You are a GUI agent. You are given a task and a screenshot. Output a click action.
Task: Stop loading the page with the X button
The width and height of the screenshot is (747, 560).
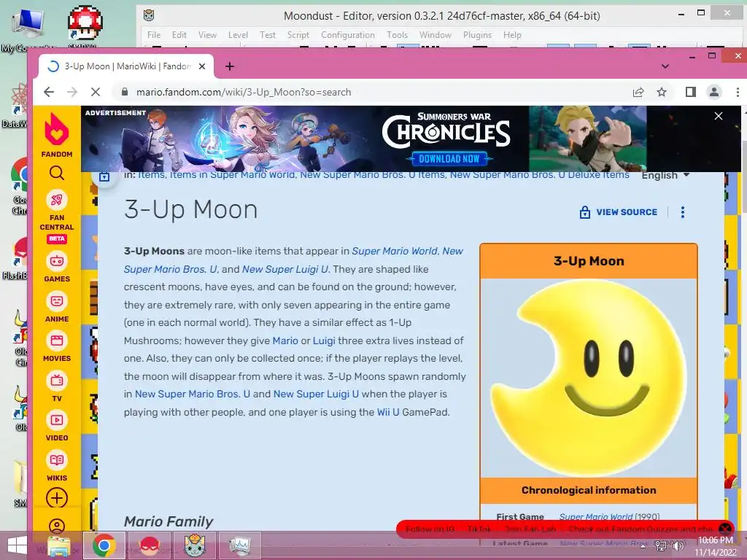point(96,92)
